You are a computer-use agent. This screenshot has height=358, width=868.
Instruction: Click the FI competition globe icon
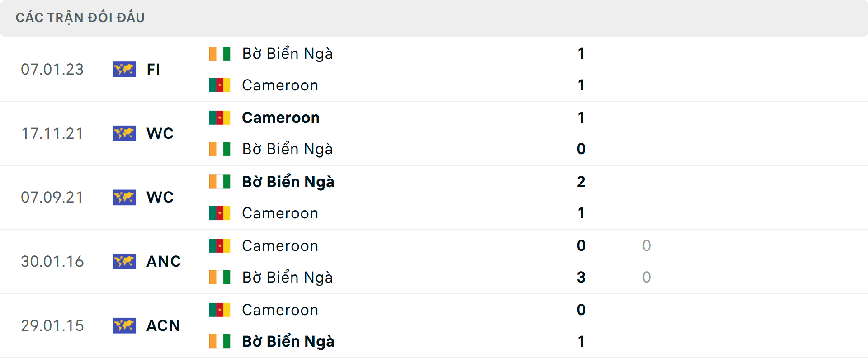(124, 69)
